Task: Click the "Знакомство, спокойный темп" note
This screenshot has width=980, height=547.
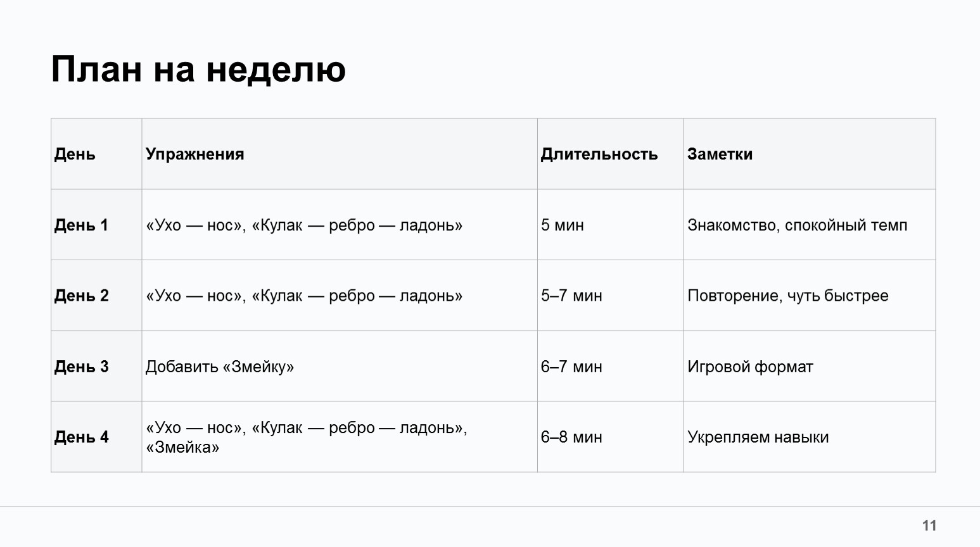Action: coord(798,225)
